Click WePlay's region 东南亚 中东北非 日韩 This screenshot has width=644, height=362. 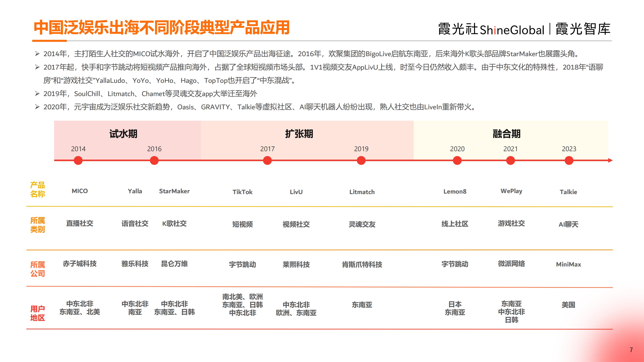pyautogui.click(x=511, y=312)
